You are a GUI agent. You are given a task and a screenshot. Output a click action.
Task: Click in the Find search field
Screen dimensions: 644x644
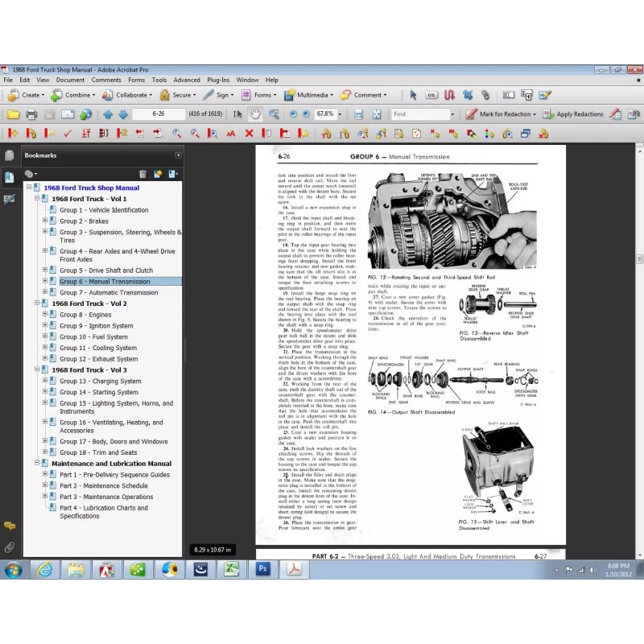(x=419, y=114)
